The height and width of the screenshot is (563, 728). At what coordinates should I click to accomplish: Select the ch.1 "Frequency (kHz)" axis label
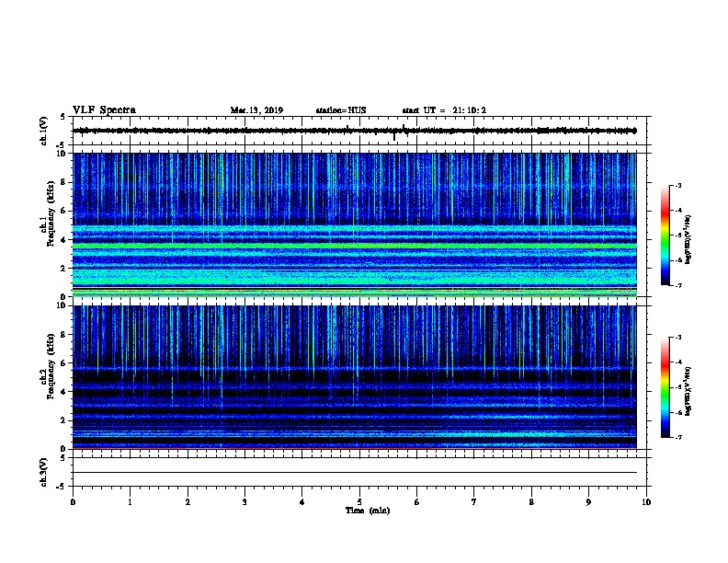pos(51,214)
